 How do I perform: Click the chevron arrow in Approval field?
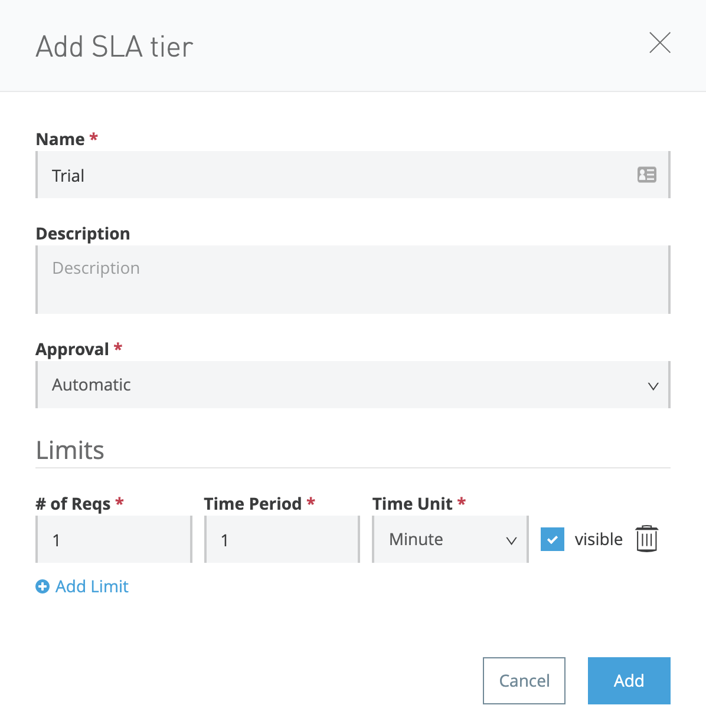(x=653, y=386)
